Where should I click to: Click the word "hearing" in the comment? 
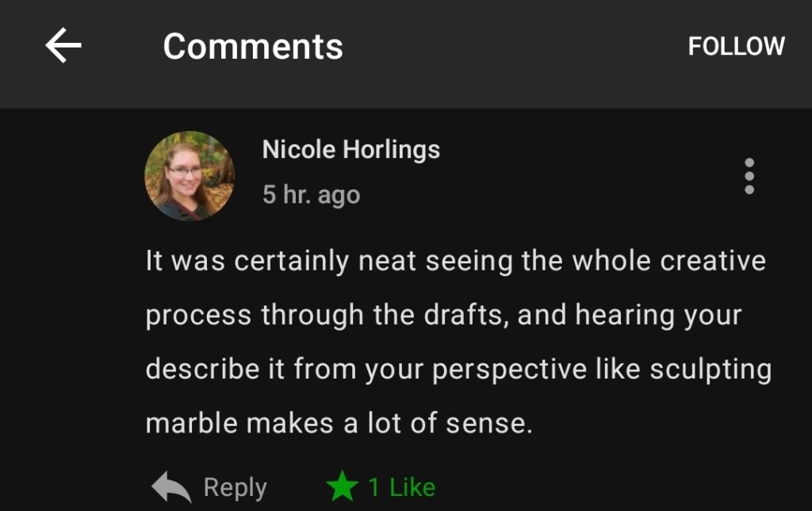[623, 315]
